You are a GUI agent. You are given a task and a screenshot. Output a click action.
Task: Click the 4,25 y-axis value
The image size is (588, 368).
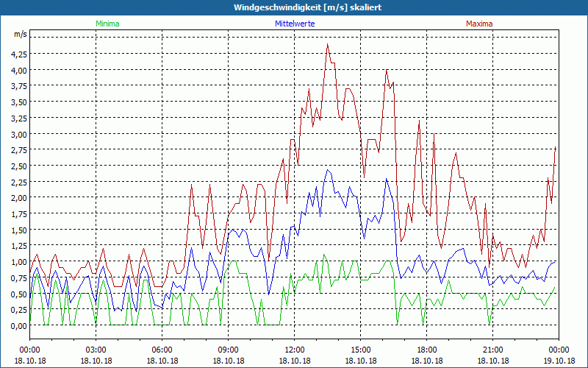pyautogui.click(x=19, y=54)
